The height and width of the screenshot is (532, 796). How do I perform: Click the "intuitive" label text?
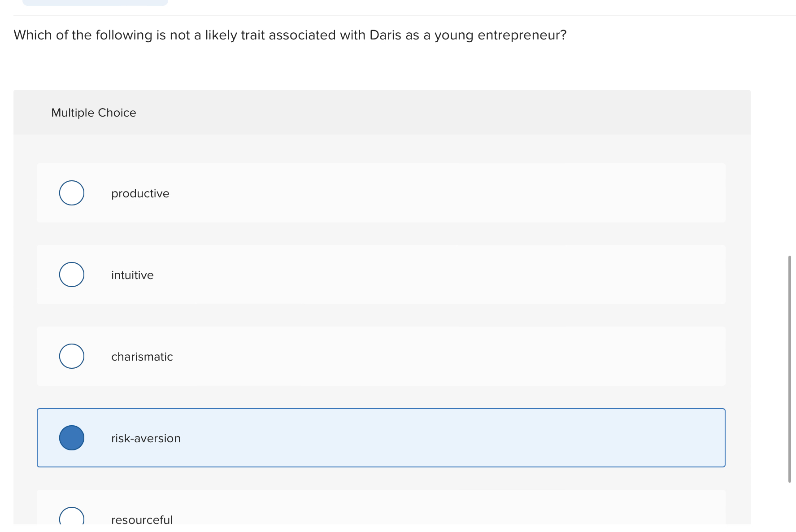coord(132,275)
